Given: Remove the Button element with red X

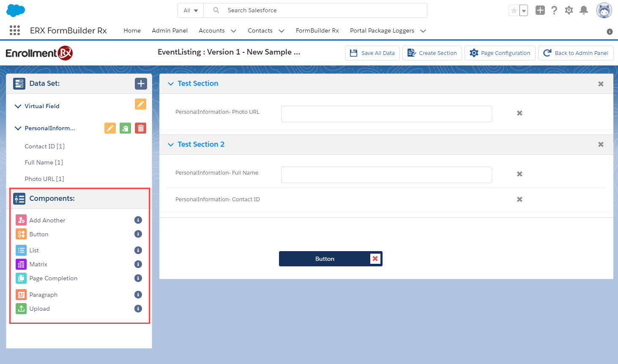Looking at the screenshot, I should coord(375,259).
